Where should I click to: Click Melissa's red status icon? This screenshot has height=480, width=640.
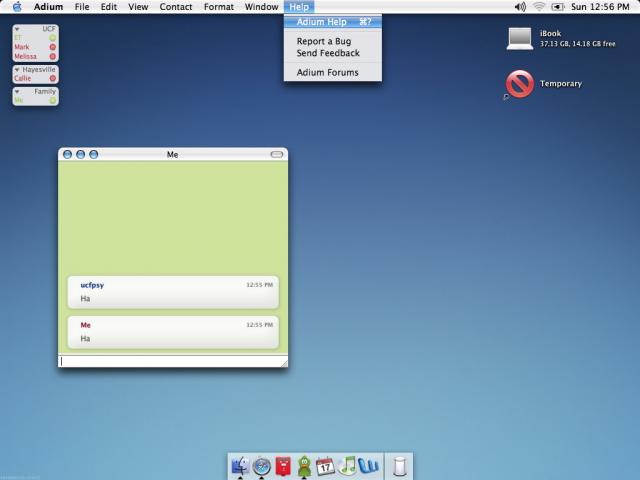(53, 56)
